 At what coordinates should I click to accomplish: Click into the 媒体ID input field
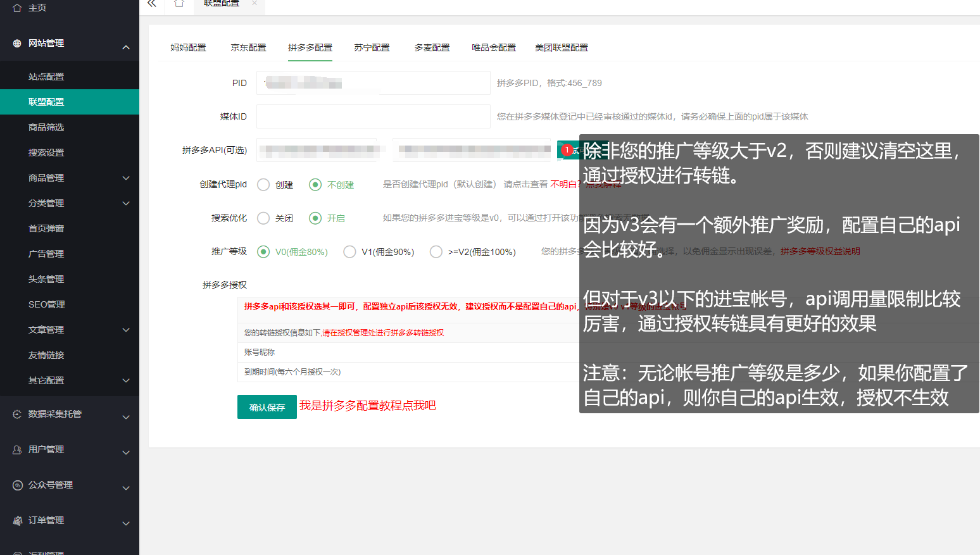point(374,116)
